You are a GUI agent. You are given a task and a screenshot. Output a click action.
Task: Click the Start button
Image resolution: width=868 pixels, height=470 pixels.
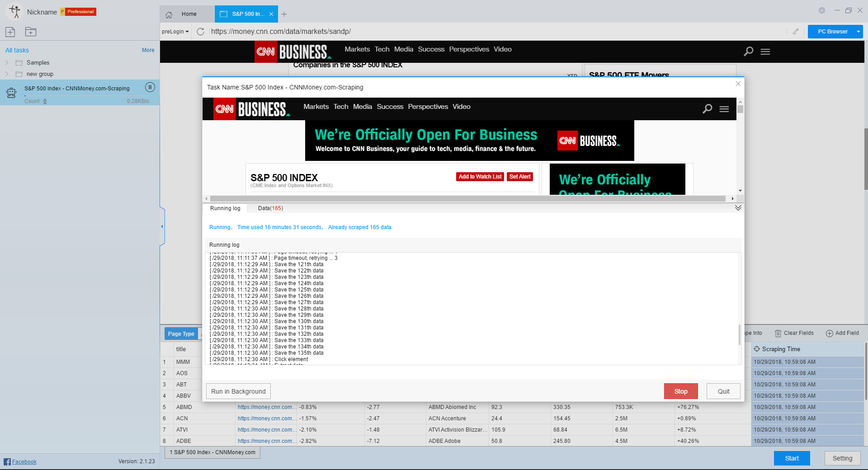click(x=792, y=458)
